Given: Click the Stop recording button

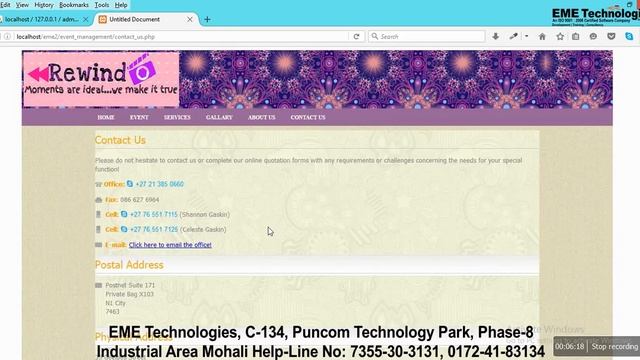Looking at the screenshot, I should coord(615,347).
